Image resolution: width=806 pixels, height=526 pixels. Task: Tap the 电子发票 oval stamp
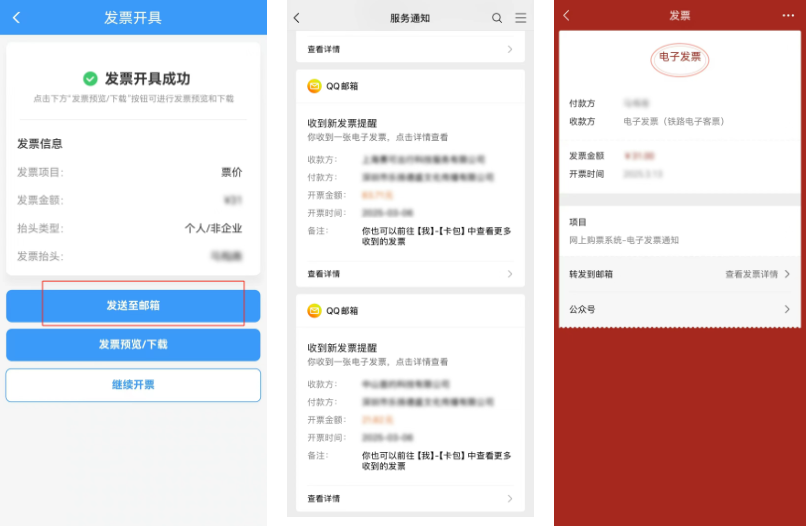(x=680, y=59)
